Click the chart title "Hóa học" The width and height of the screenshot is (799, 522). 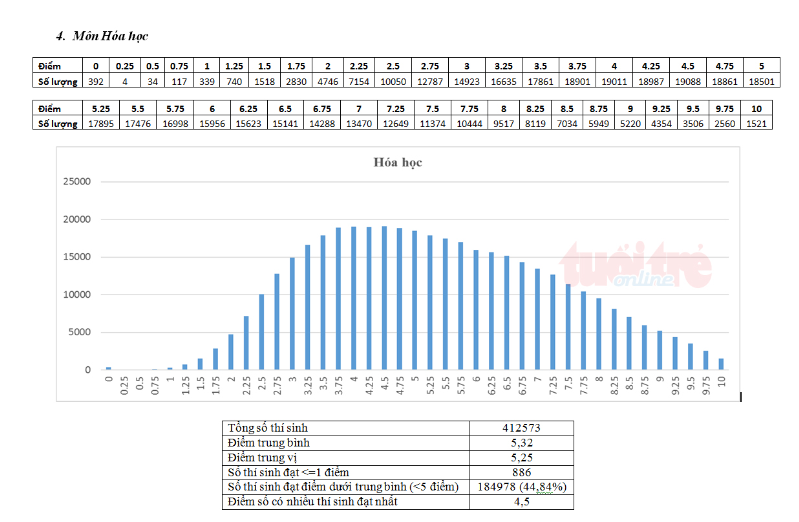(395, 161)
